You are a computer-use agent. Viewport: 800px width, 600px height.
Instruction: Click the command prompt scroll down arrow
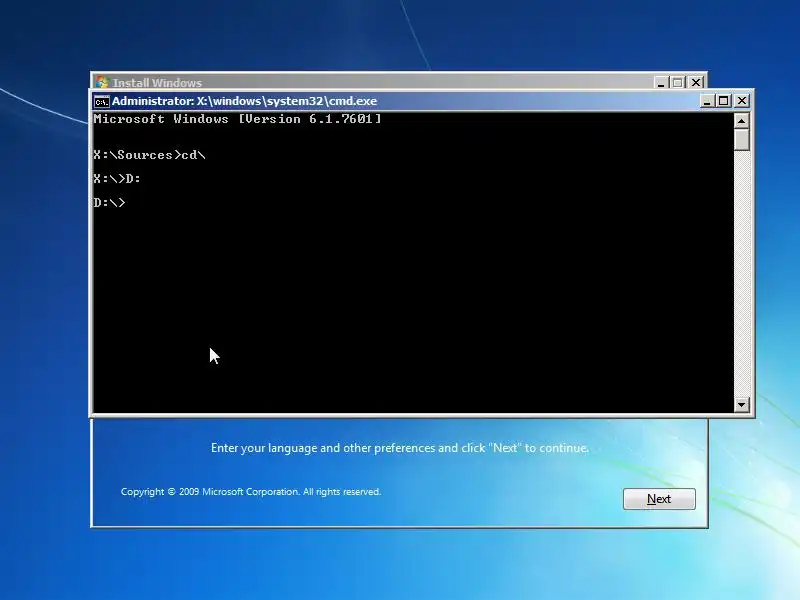(741, 405)
